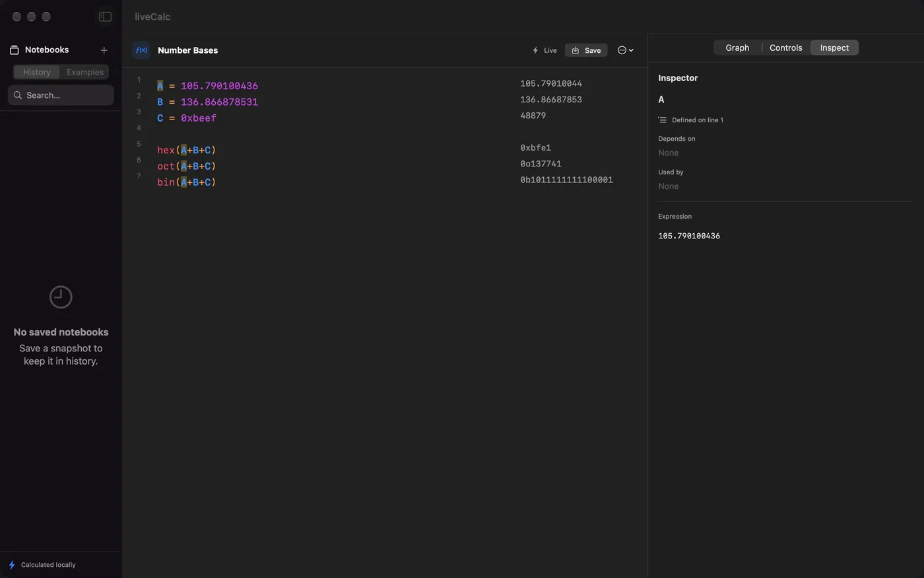This screenshot has height=578, width=924.
Task: Add a new notebook with plus icon
Action: pos(104,50)
